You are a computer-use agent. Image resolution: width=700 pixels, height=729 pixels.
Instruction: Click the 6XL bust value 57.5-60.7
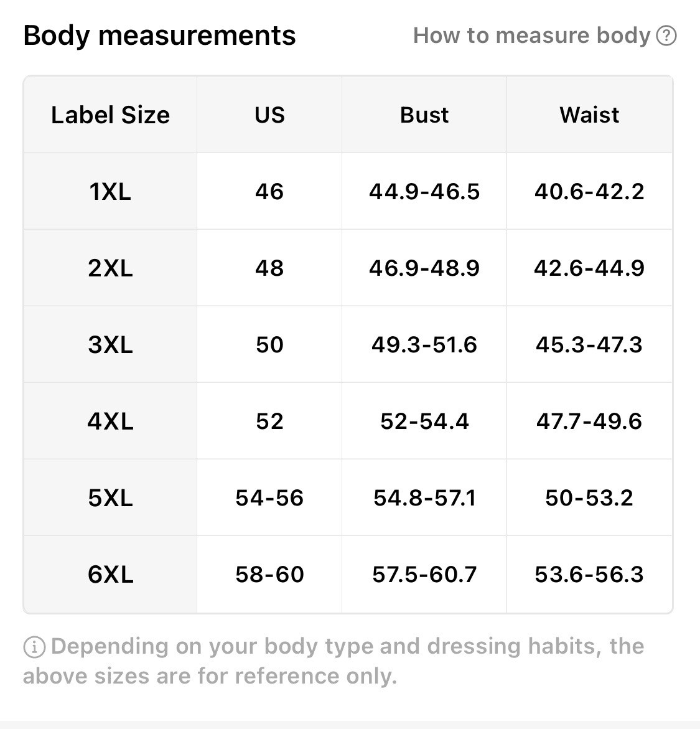[x=424, y=575]
